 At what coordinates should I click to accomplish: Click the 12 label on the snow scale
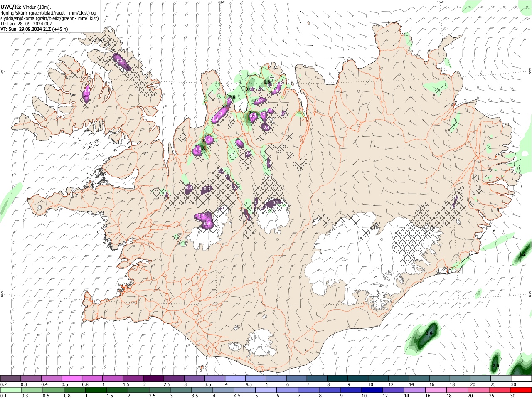click(391, 384)
